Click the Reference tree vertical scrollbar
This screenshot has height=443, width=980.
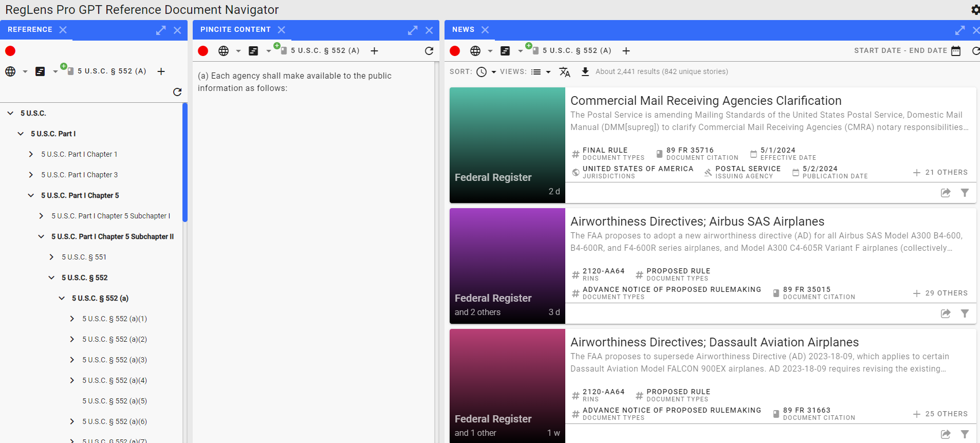point(185,162)
